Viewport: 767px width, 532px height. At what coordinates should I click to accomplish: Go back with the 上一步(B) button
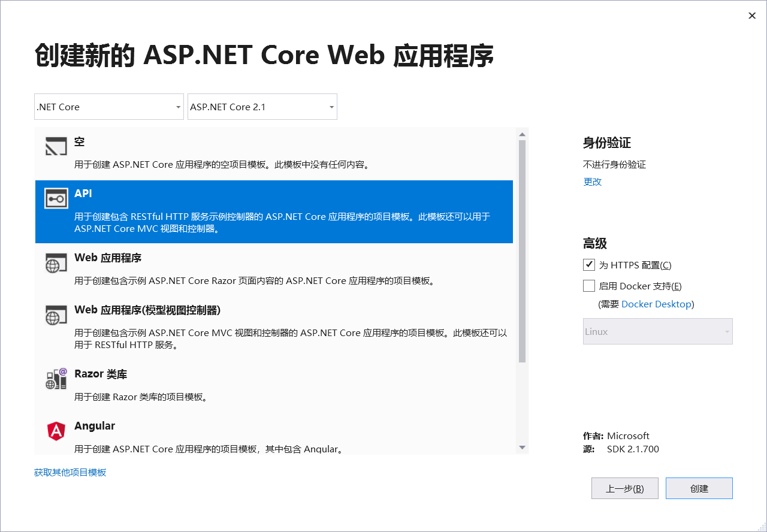pos(625,488)
